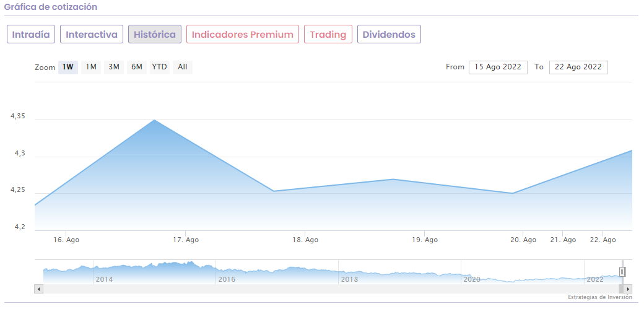Viewport: 644px width, 309px height.
Task: Select the 6M zoom option
Action: click(137, 67)
